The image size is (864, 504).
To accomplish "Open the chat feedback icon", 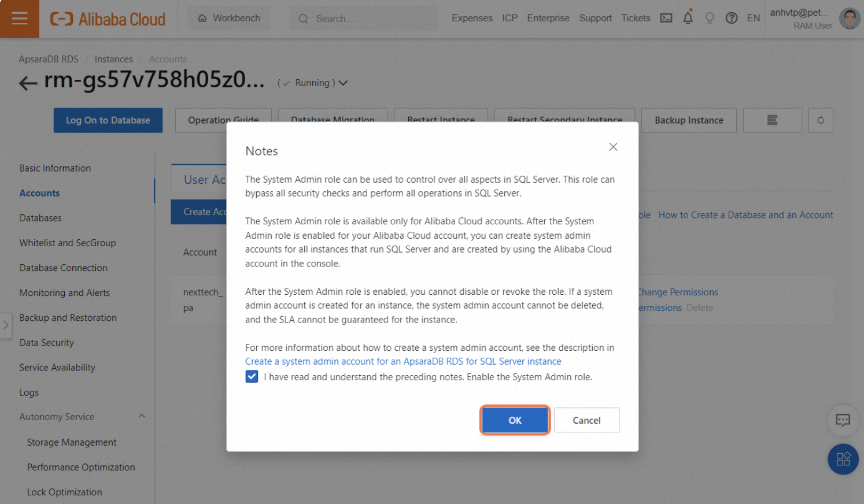I will point(843,420).
